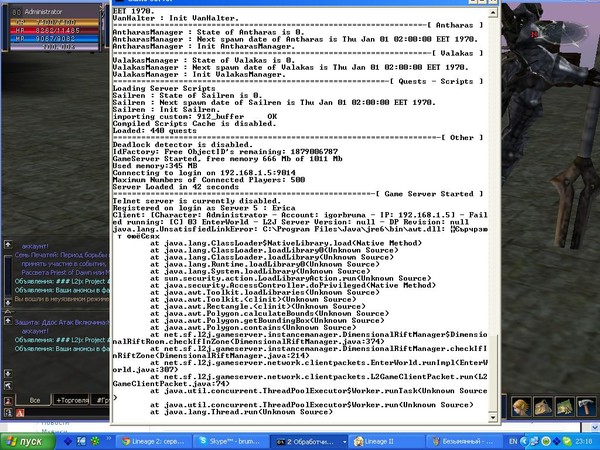Screen dimensions: 600x450
Task: Click the hammer icon in the Lineage hotbar
Action: (586, 407)
